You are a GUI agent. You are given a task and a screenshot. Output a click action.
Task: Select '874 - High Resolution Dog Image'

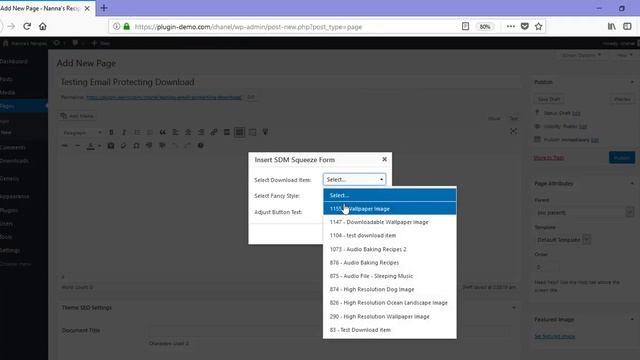pos(390,289)
